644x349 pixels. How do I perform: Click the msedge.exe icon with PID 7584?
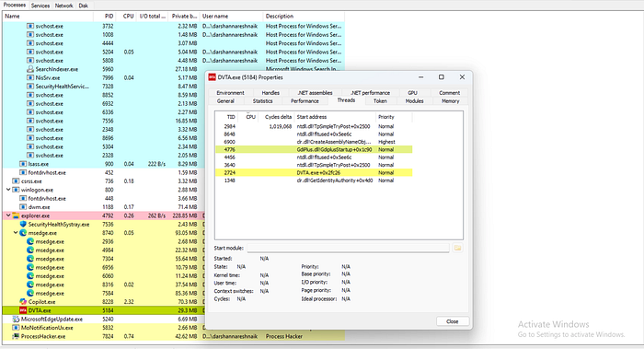click(30, 293)
